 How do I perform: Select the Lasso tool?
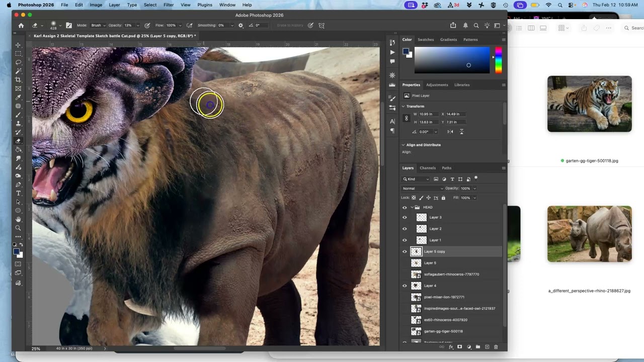[x=18, y=62]
